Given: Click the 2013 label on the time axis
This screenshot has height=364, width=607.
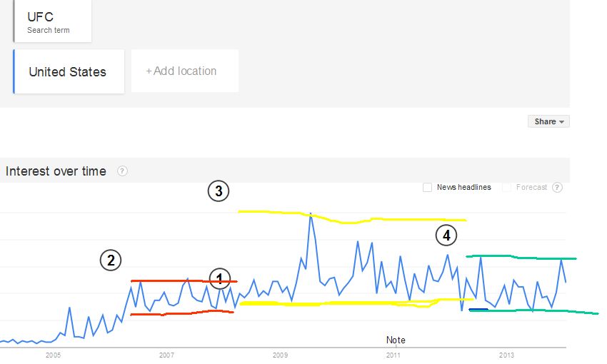Looking at the screenshot, I should (x=506, y=354).
